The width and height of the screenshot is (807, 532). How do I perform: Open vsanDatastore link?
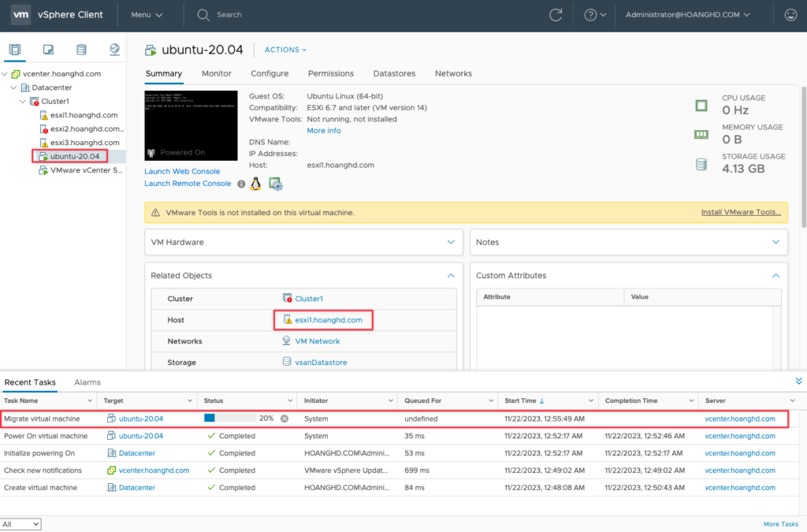click(321, 363)
